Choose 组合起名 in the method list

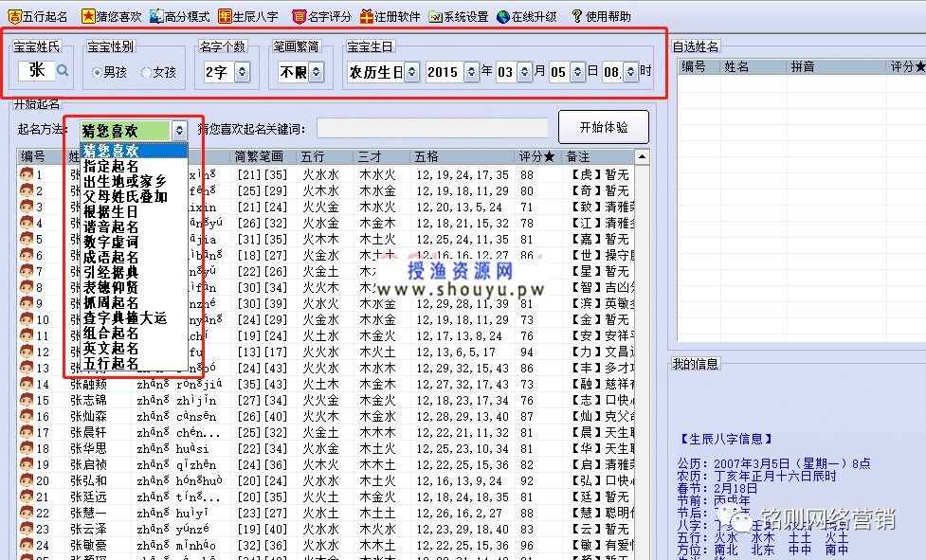pos(134,333)
